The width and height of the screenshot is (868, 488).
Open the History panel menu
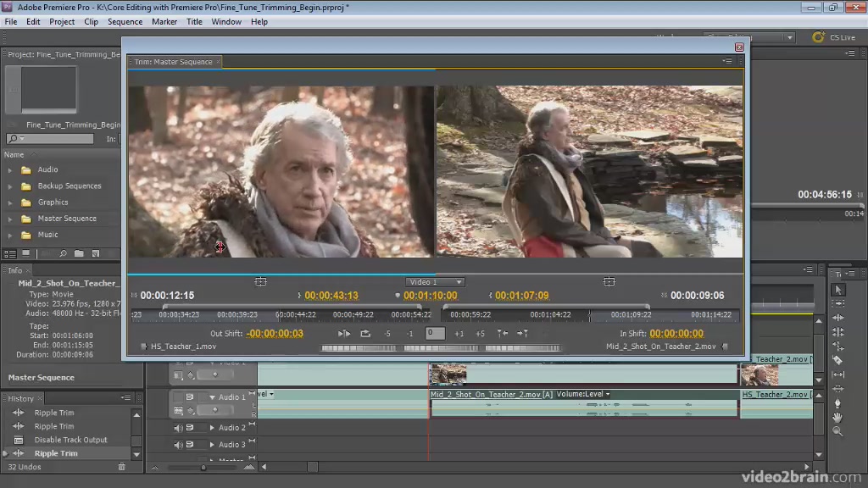click(125, 398)
